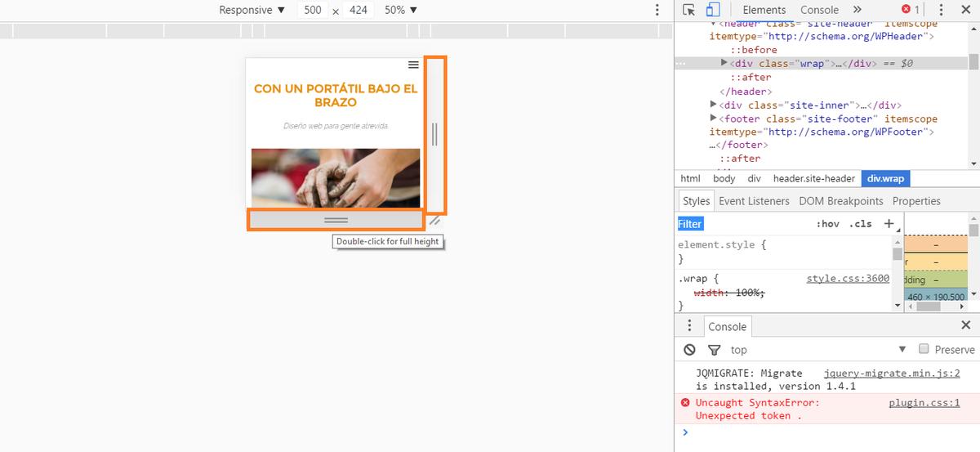Click the device toolbar more options icon

coord(657,10)
